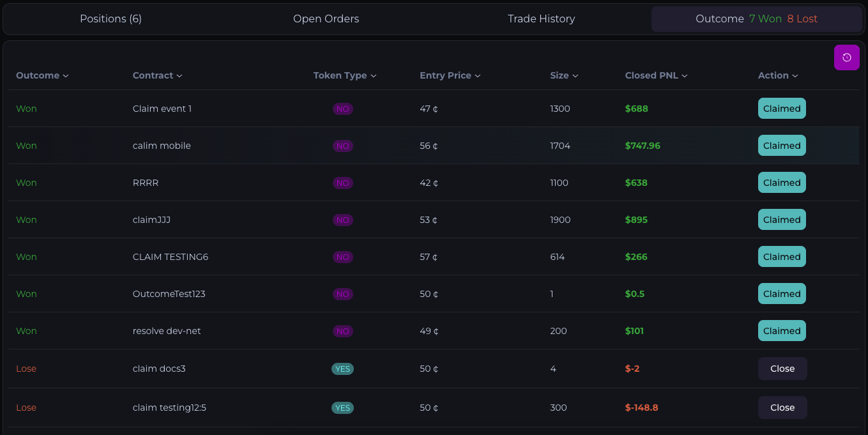Screen dimensions: 868x435
Task: Click the NO badge on the calim mobile row
Action: [x=343, y=146]
